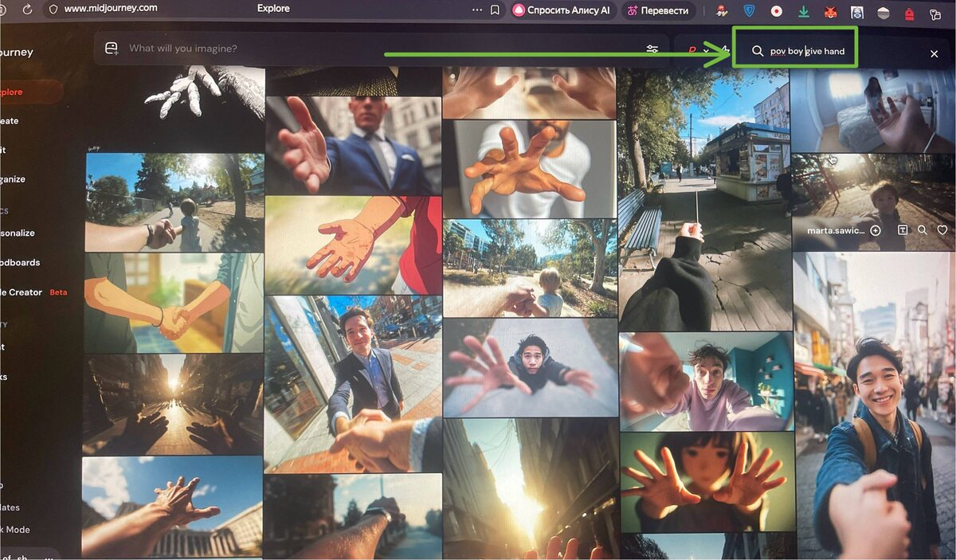Image resolution: width=956 pixels, height=560 pixels.
Task: Open the site info shield icon
Action: tap(53, 10)
